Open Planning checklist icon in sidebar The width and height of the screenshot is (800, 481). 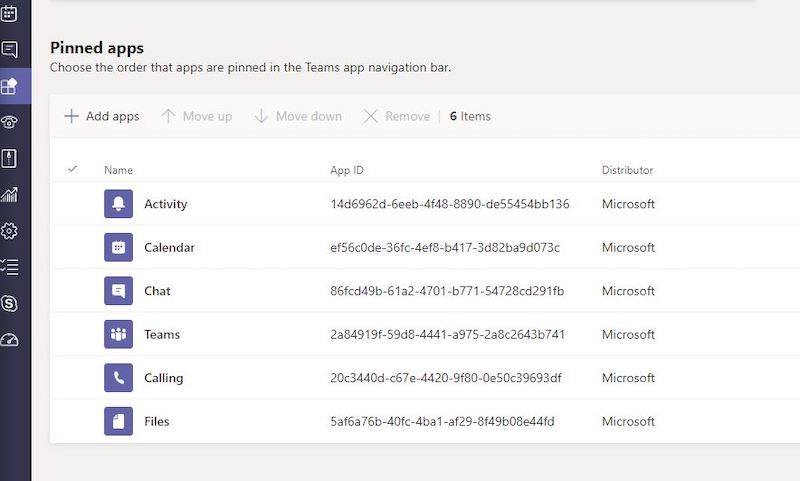(x=9, y=267)
